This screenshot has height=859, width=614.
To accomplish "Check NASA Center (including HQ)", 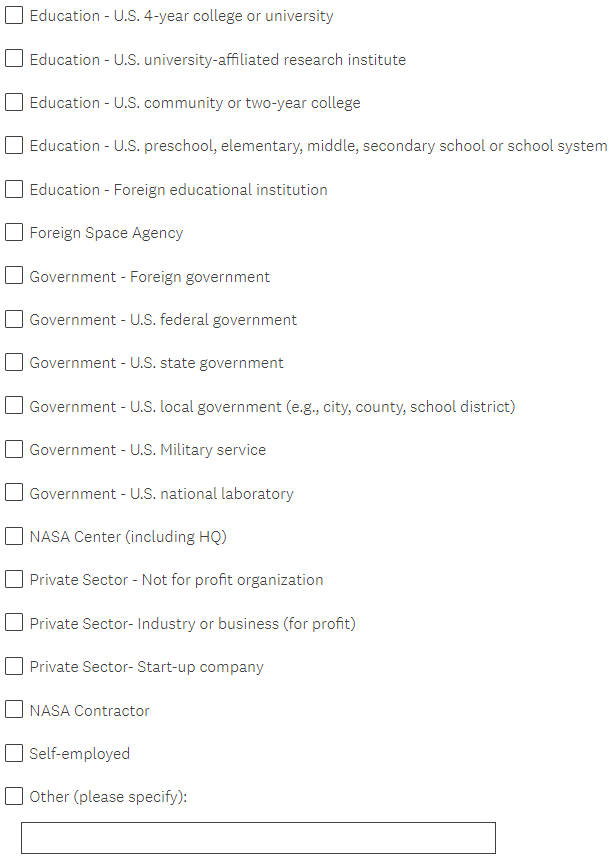I will [14, 536].
